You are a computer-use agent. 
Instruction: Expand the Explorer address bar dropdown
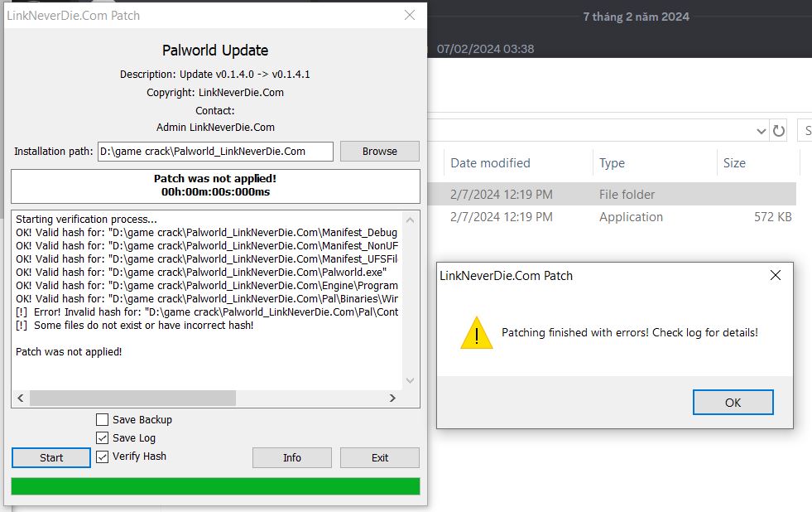(x=762, y=131)
